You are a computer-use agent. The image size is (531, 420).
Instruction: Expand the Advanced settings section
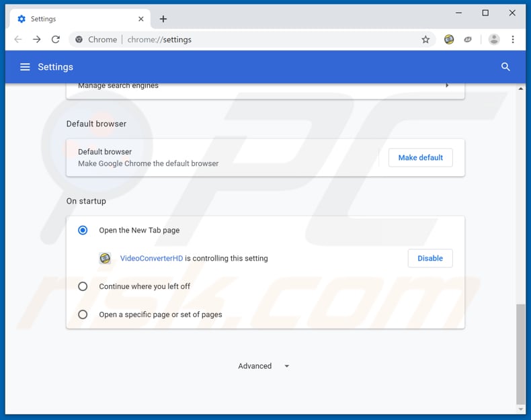pyautogui.click(x=263, y=366)
